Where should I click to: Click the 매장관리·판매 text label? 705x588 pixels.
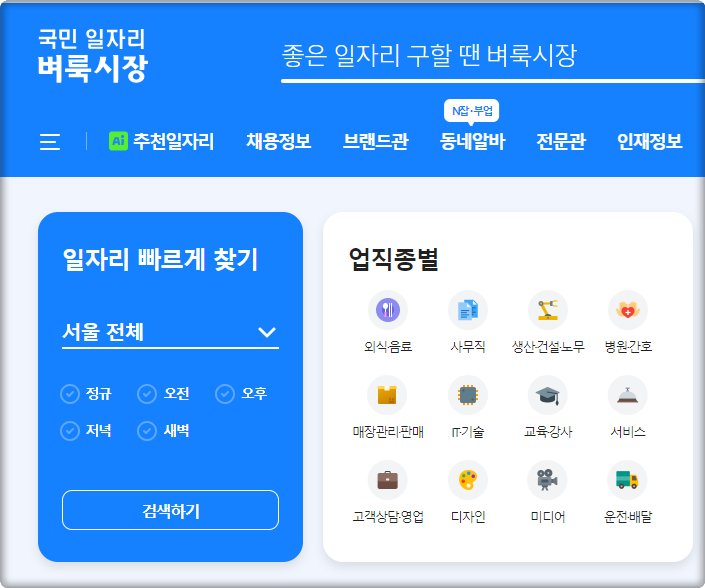[388, 432]
